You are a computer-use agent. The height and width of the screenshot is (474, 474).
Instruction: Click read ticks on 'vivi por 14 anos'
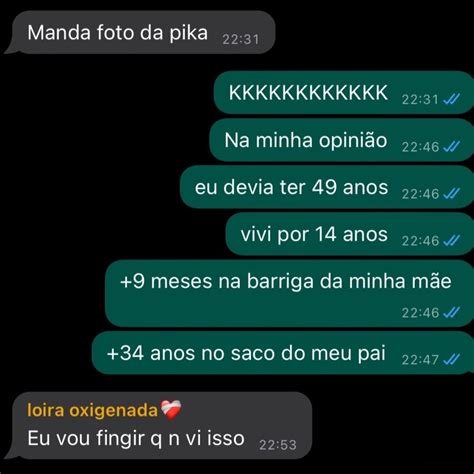(x=451, y=241)
